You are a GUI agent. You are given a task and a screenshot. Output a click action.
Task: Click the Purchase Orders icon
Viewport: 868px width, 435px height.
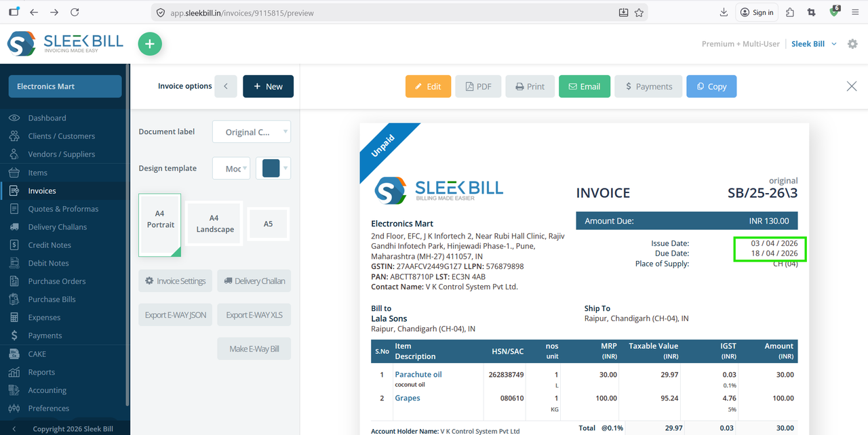(14, 281)
